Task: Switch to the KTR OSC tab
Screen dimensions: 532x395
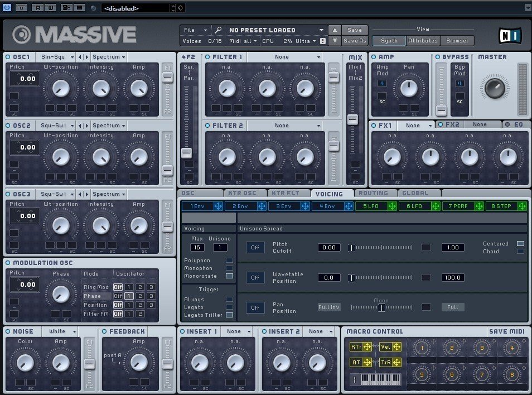Action: click(245, 193)
